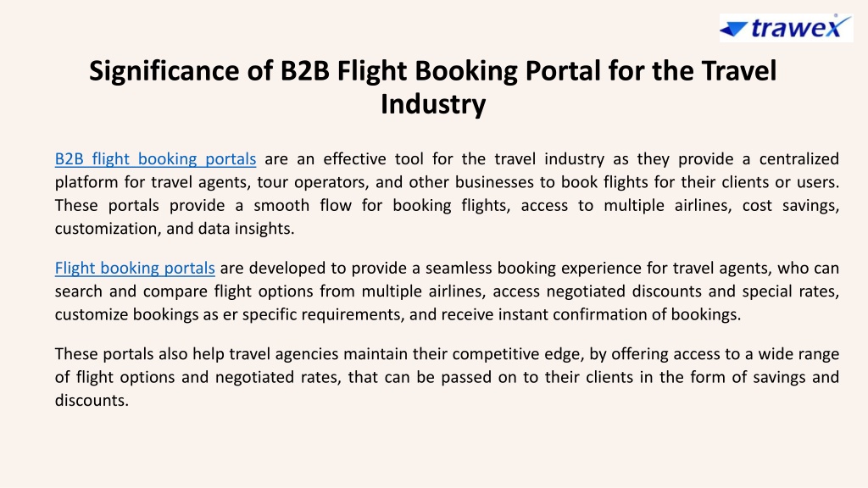Click the word centralized in first paragraph
868x488 pixels.
798,158
